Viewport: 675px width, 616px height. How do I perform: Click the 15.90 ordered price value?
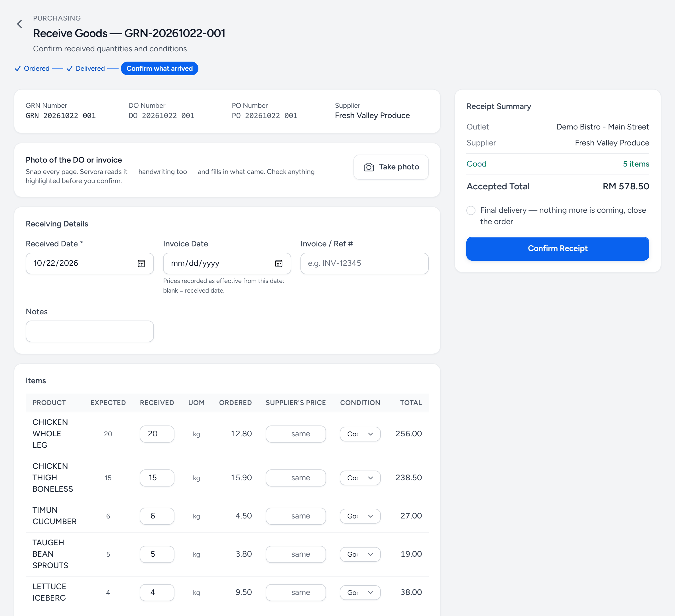pyautogui.click(x=241, y=478)
